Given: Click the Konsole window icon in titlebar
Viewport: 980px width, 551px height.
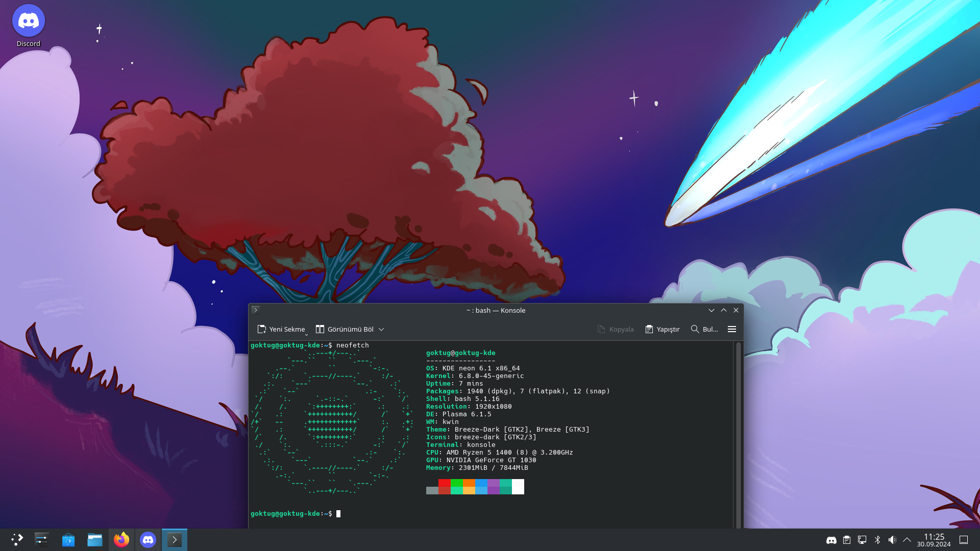Looking at the screenshot, I should (x=256, y=310).
